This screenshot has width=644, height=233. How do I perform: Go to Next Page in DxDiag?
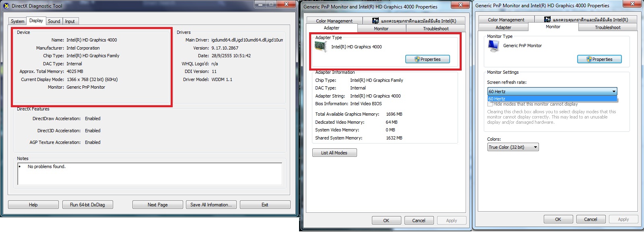(x=157, y=205)
